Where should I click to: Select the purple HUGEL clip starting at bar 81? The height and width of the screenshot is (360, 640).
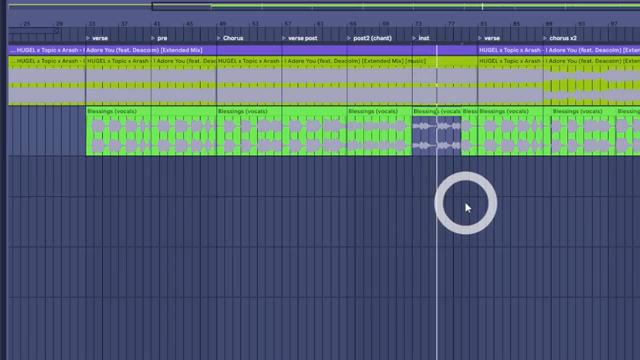559,50
